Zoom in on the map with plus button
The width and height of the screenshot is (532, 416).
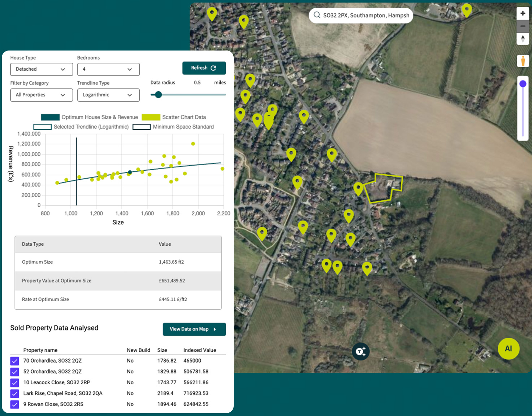(x=523, y=14)
